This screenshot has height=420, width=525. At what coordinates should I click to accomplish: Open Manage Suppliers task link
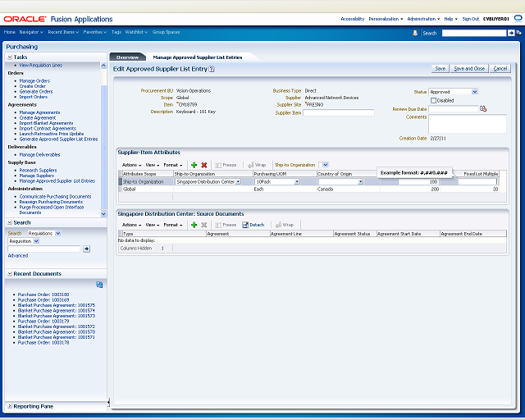click(36, 176)
